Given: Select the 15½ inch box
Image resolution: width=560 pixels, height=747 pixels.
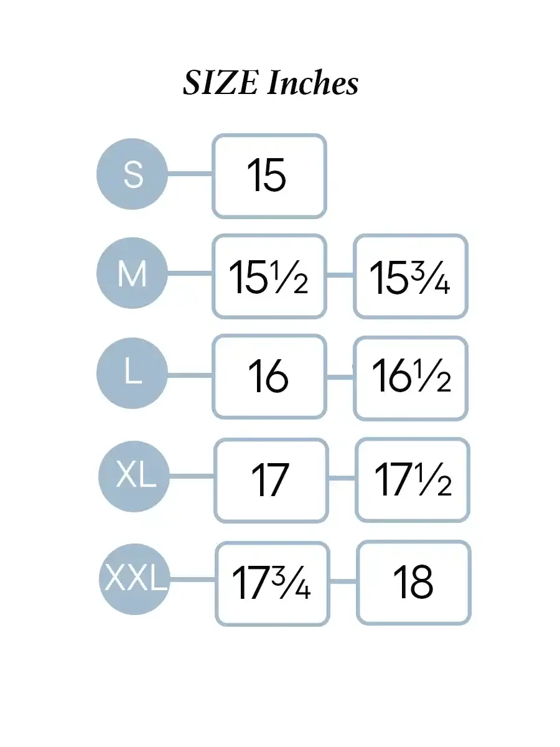Looking at the screenshot, I should (x=269, y=276).
